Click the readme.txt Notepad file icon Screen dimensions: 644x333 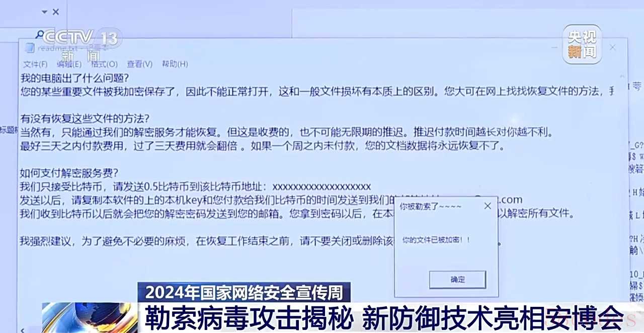tap(30, 48)
